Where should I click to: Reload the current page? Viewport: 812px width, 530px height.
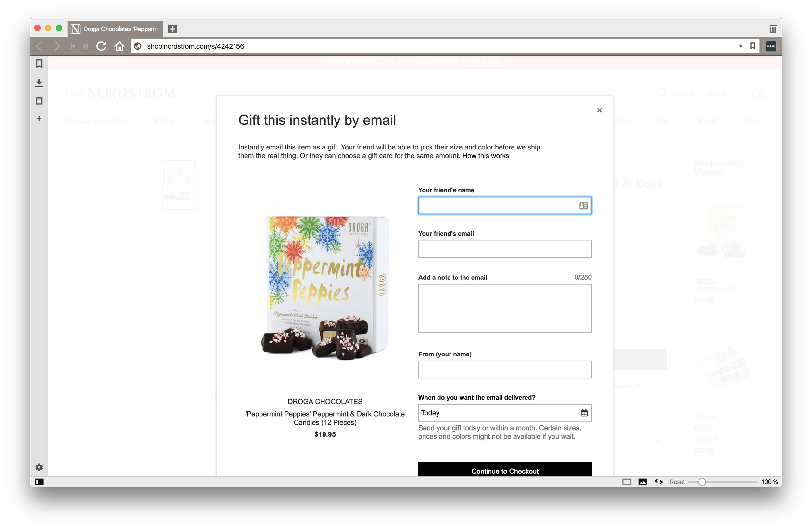(x=102, y=46)
